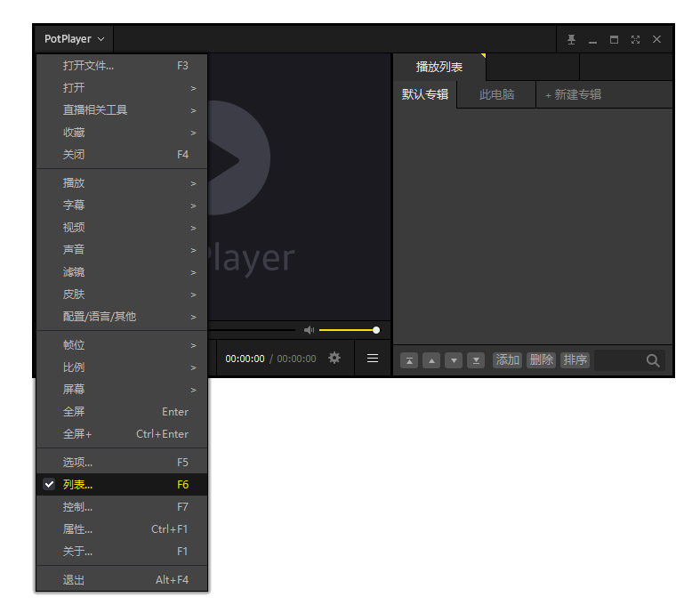The height and width of the screenshot is (613, 700).
Task: Mute audio with the speaker icon
Action: (x=309, y=330)
